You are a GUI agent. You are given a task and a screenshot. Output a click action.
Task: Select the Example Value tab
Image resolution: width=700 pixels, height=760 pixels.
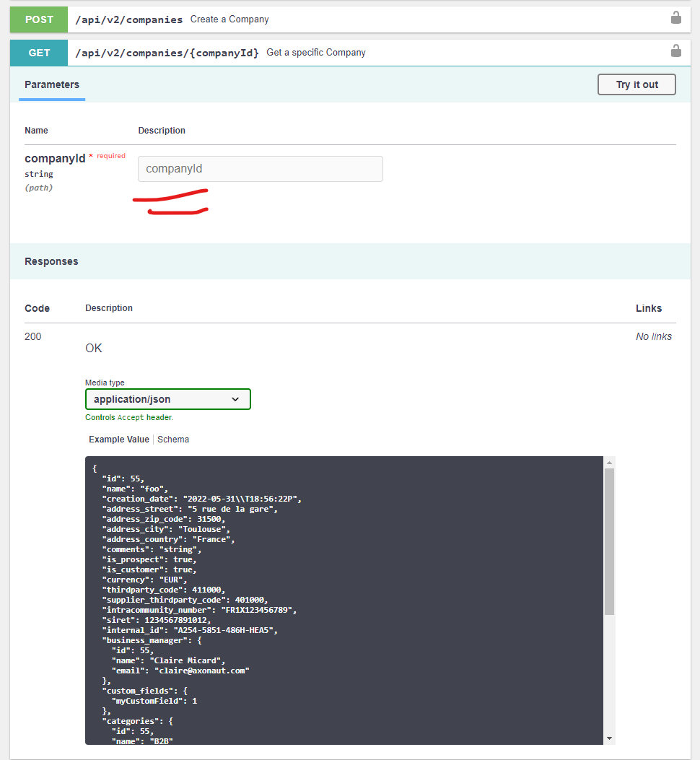pos(119,439)
